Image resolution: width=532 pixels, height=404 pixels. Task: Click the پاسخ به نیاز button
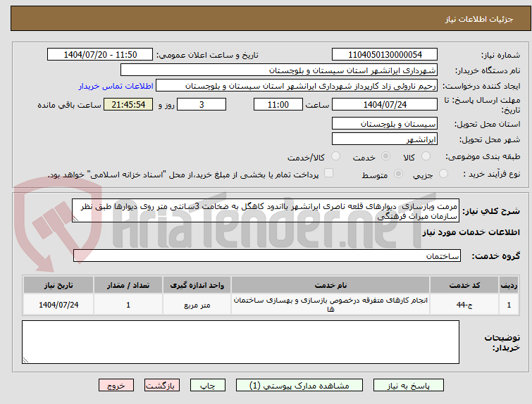click(409, 386)
